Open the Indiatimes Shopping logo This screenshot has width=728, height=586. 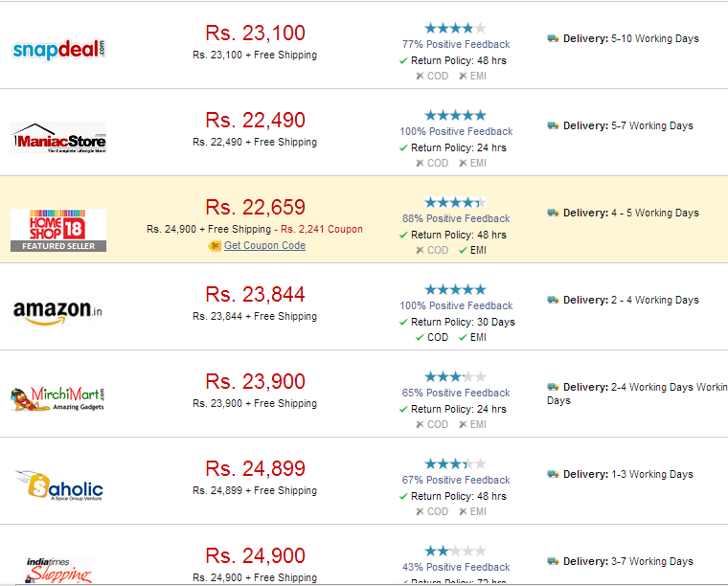click(58, 571)
